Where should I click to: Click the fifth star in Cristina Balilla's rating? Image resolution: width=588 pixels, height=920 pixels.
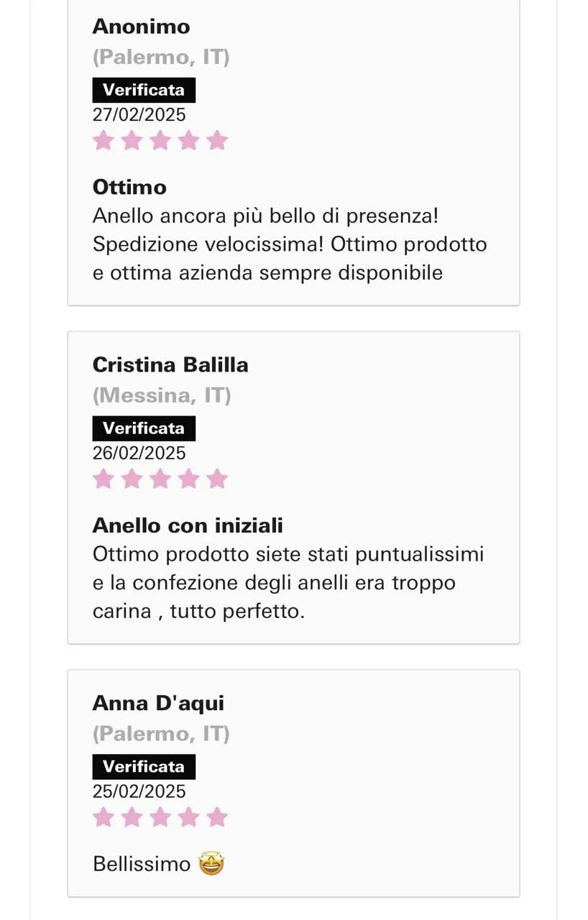(216, 479)
